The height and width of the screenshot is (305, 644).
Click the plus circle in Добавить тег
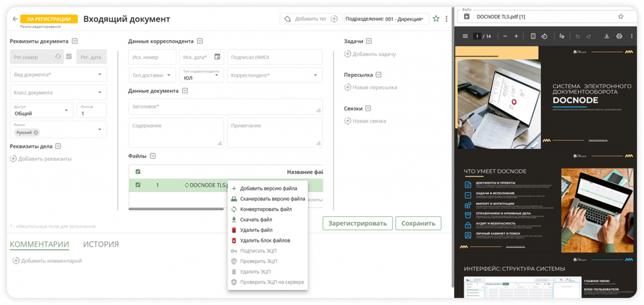[x=335, y=19]
